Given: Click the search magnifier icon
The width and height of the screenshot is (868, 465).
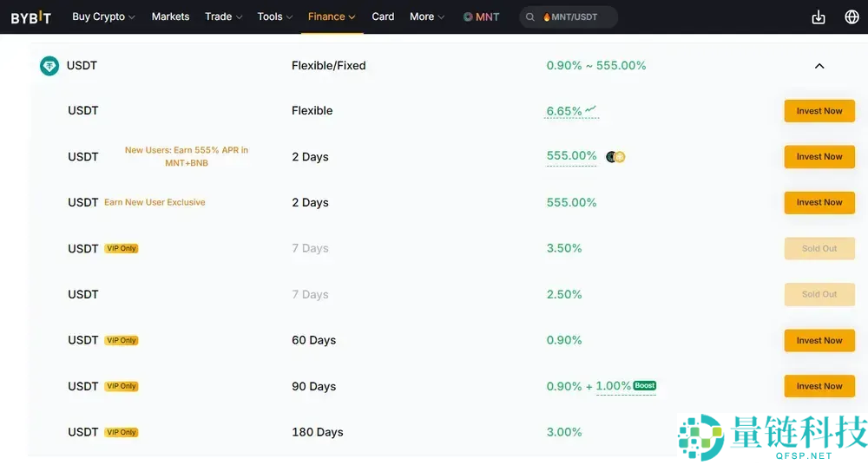Looking at the screenshot, I should tap(529, 17).
